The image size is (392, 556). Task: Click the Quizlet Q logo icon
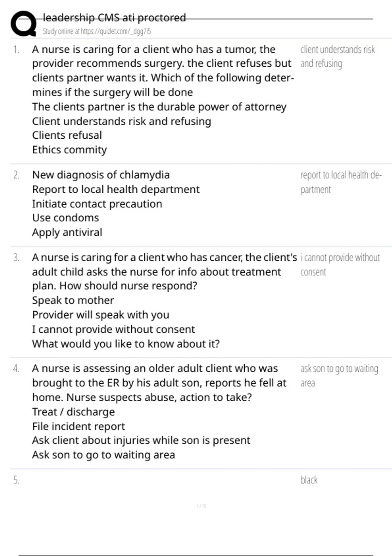click(24, 24)
